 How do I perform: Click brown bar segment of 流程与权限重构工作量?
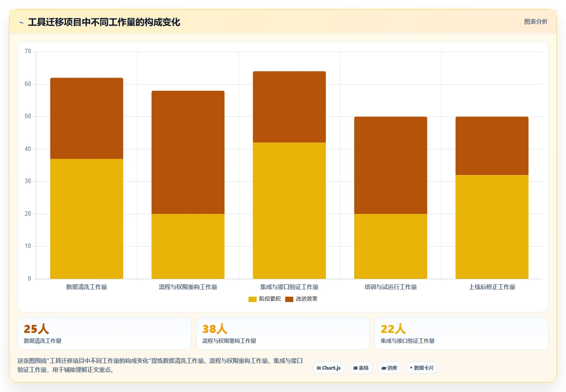(x=188, y=152)
